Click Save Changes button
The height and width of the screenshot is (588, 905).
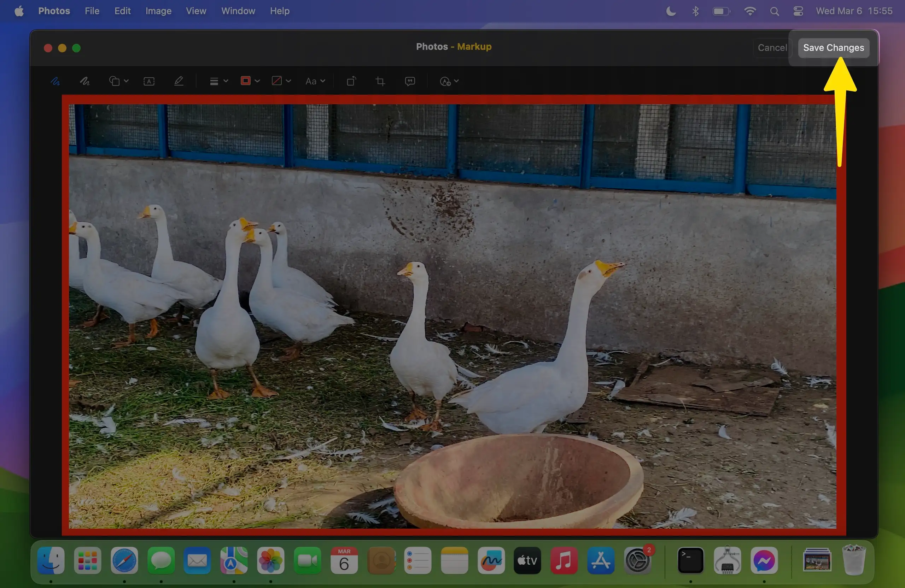coord(833,47)
